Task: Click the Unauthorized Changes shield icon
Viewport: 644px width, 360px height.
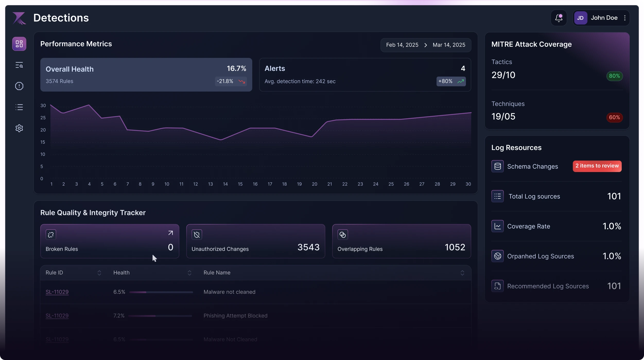Action: coord(197,235)
